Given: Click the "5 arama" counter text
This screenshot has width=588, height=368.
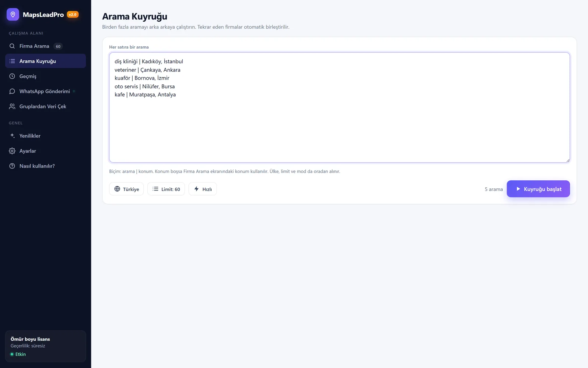Looking at the screenshot, I should tap(494, 189).
